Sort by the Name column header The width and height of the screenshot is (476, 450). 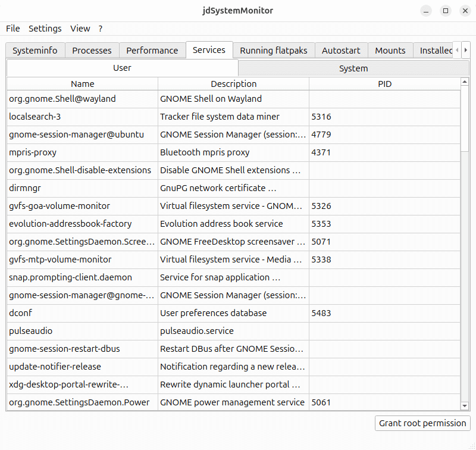[x=82, y=84]
